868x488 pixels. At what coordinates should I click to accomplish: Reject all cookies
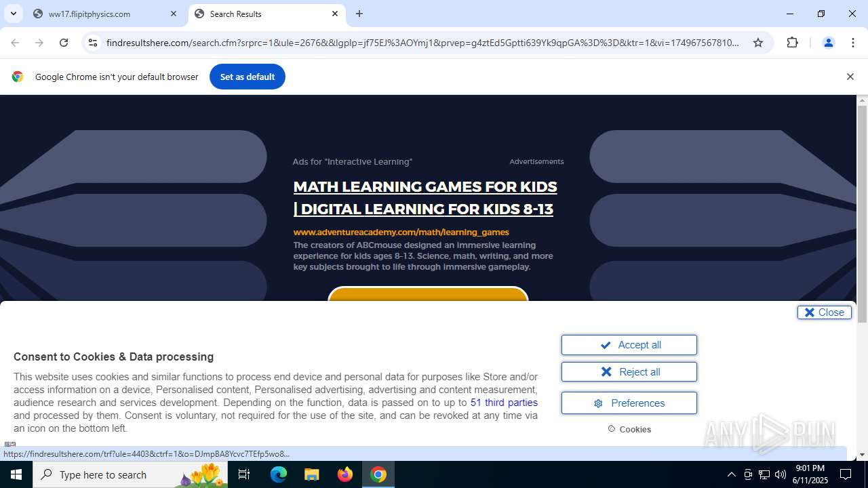coord(629,372)
